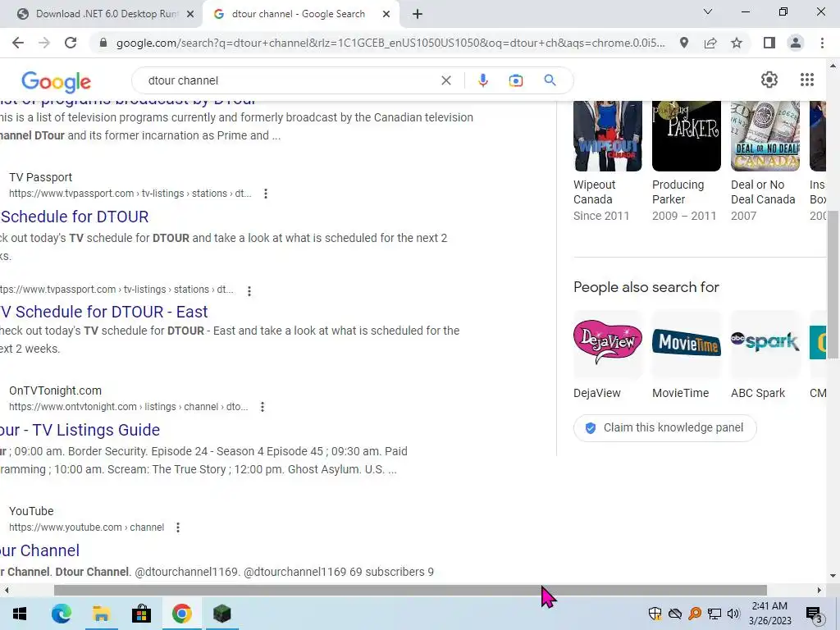
Task: Open Chrome side panel
Action: [769, 43]
